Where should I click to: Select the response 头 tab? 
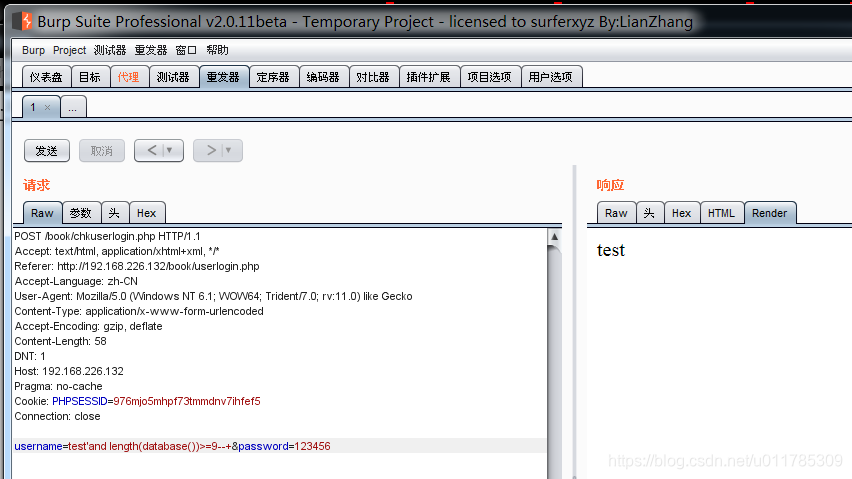click(x=649, y=213)
